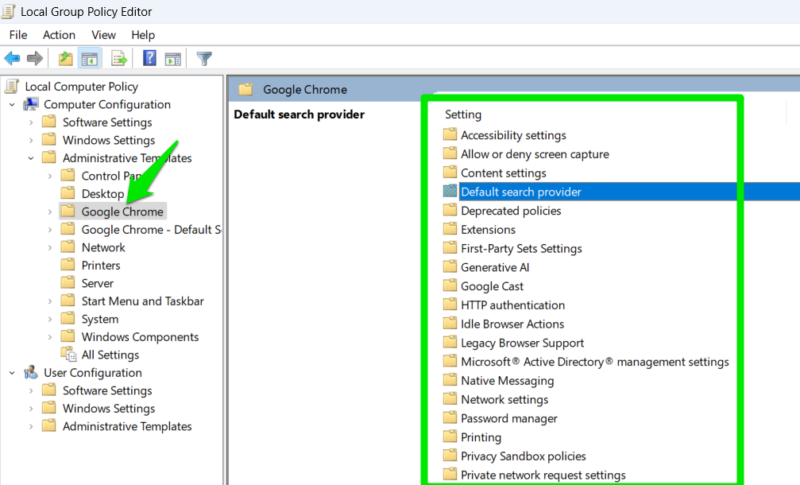Select Native Messaging folder
The height and width of the screenshot is (485, 800).
click(507, 380)
